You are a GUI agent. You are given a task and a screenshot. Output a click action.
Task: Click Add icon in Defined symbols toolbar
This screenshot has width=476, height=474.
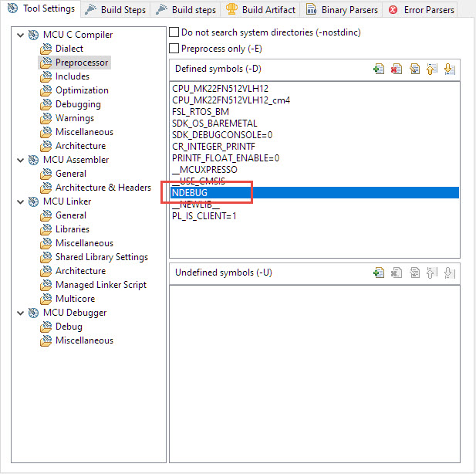click(x=378, y=69)
